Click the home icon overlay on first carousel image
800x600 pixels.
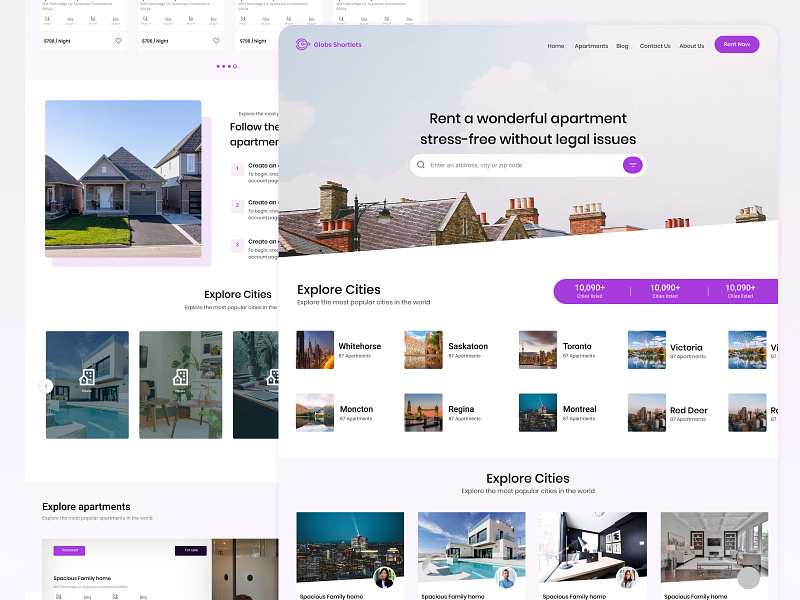click(87, 375)
